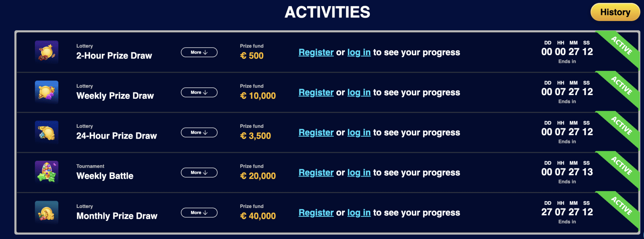The height and width of the screenshot is (239, 644).
Task: Expand More details for Monthly Prize Draw
Action: coord(199,212)
